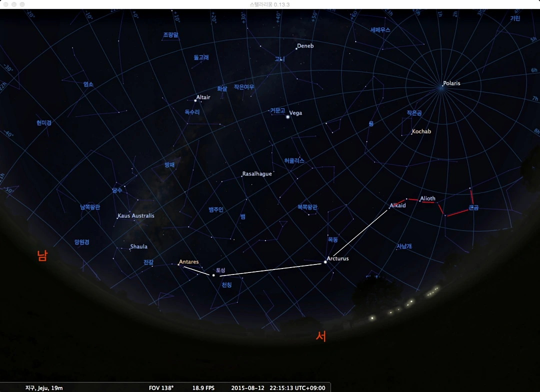
Task: Click the 화살 constellation label
Action: 222,89
